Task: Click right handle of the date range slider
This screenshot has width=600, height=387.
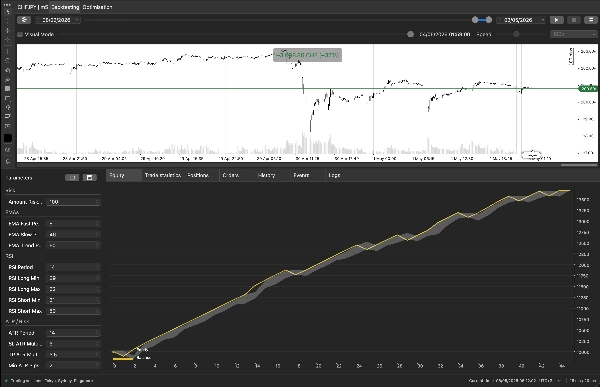Action: pos(489,20)
